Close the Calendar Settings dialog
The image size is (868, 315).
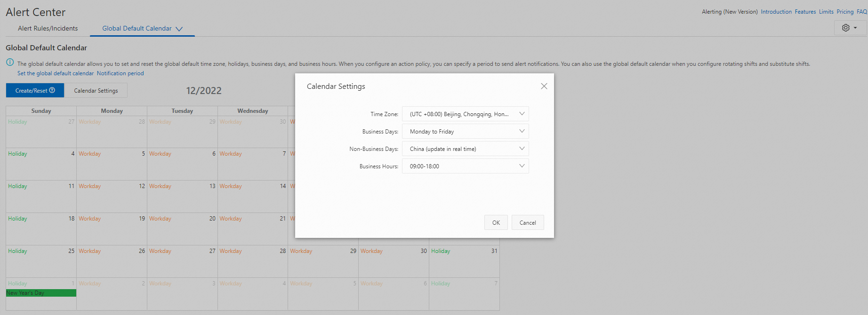pyautogui.click(x=544, y=87)
